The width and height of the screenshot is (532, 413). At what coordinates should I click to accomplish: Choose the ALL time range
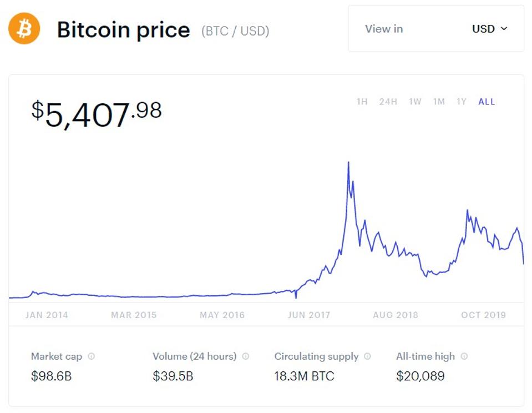click(487, 102)
